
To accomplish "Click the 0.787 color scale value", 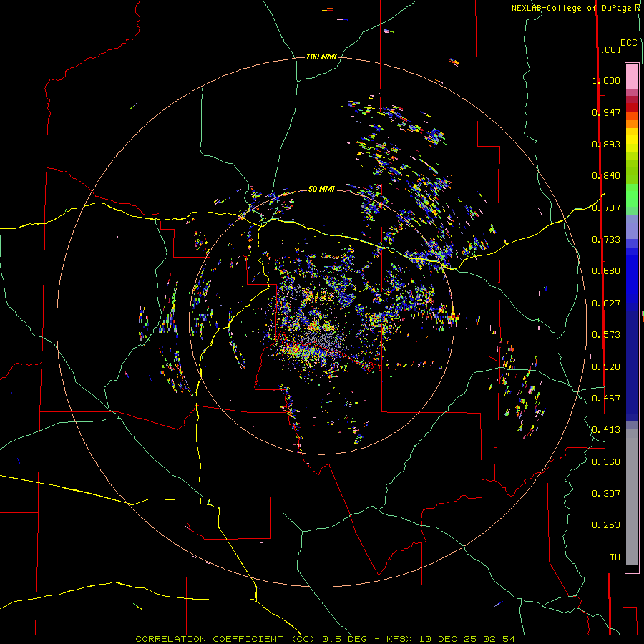I will click(606, 208).
